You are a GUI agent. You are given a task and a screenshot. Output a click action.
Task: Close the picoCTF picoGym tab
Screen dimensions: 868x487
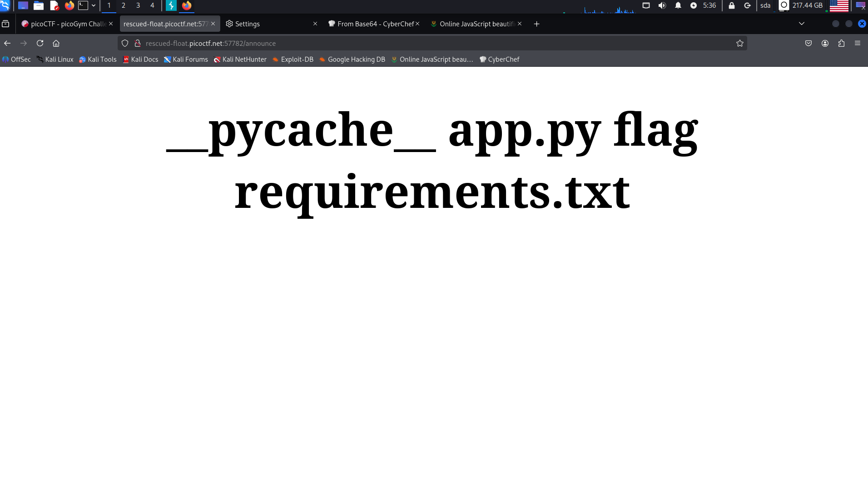point(111,24)
